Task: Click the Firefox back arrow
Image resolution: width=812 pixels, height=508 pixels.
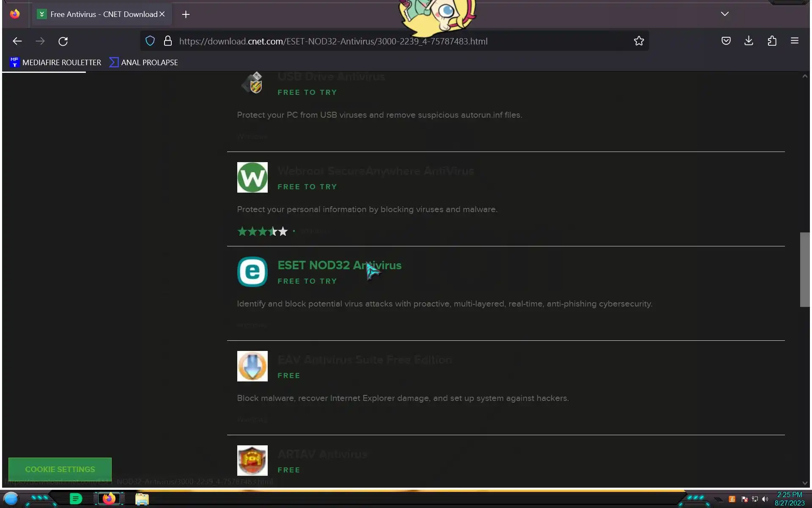Action: 17,41
